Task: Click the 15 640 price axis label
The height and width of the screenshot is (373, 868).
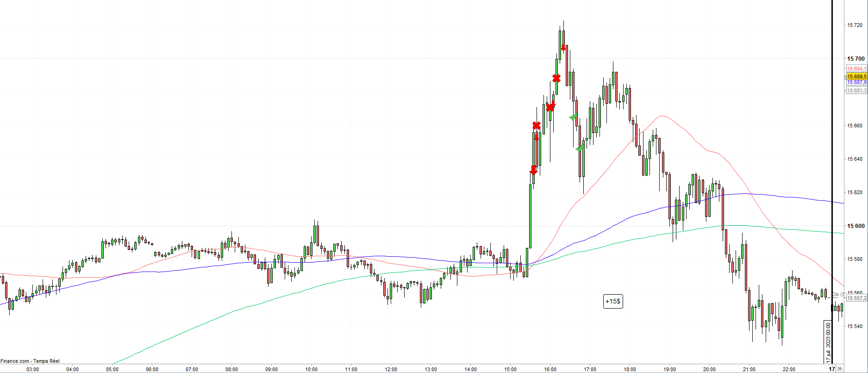Action: pos(855,159)
